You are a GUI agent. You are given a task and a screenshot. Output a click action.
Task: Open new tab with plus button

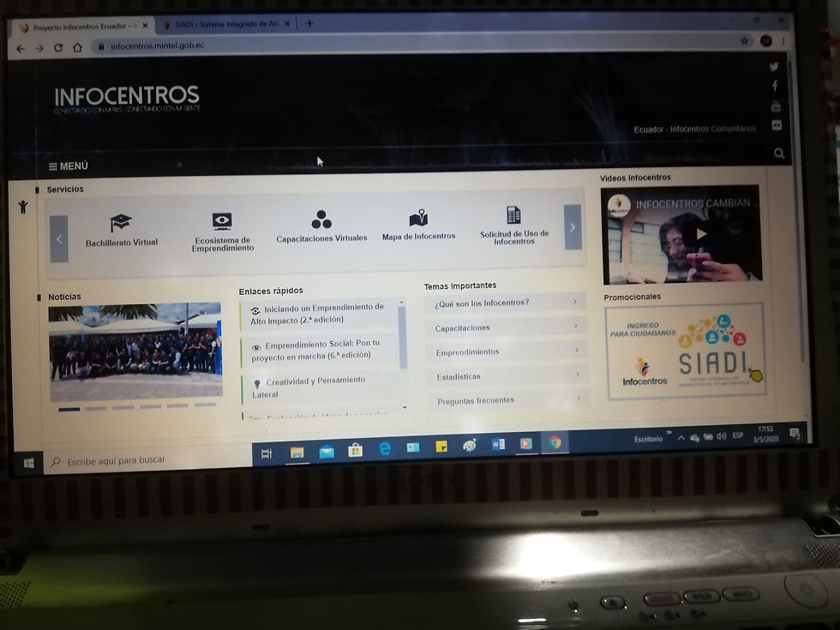coord(309,24)
